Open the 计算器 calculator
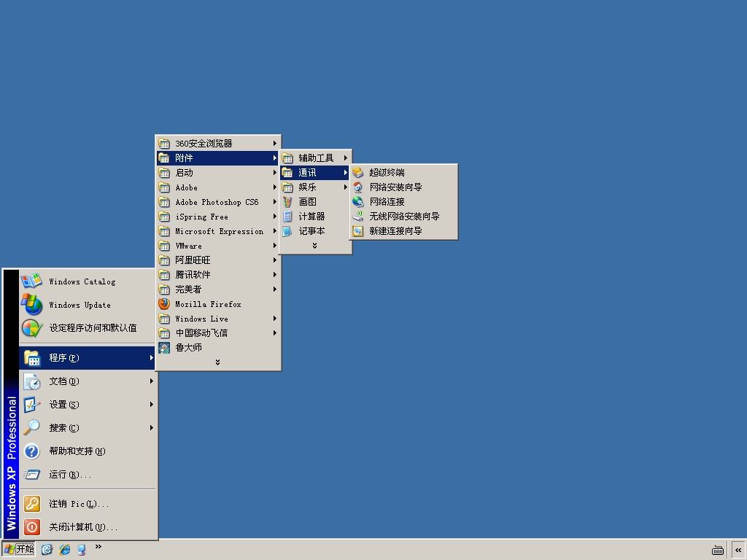This screenshot has height=560, width=747. (x=315, y=217)
